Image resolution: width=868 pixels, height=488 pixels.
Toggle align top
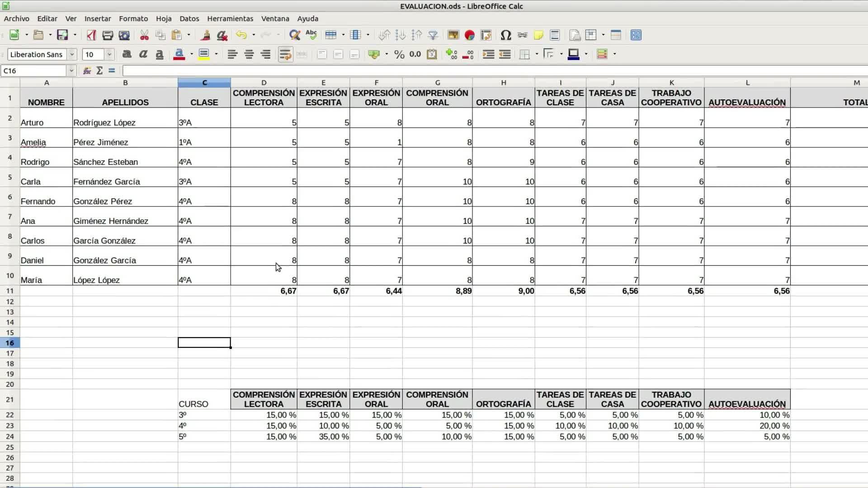[322, 55]
